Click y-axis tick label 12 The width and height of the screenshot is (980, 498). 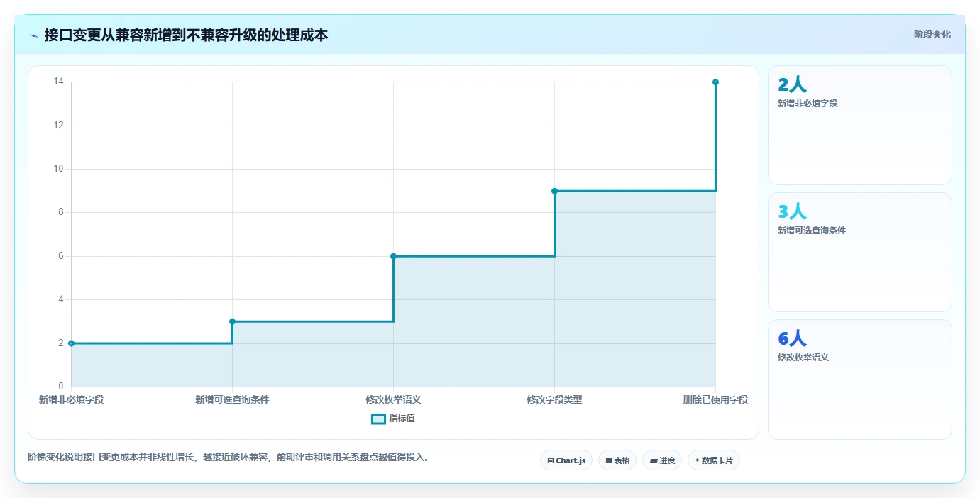click(58, 126)
